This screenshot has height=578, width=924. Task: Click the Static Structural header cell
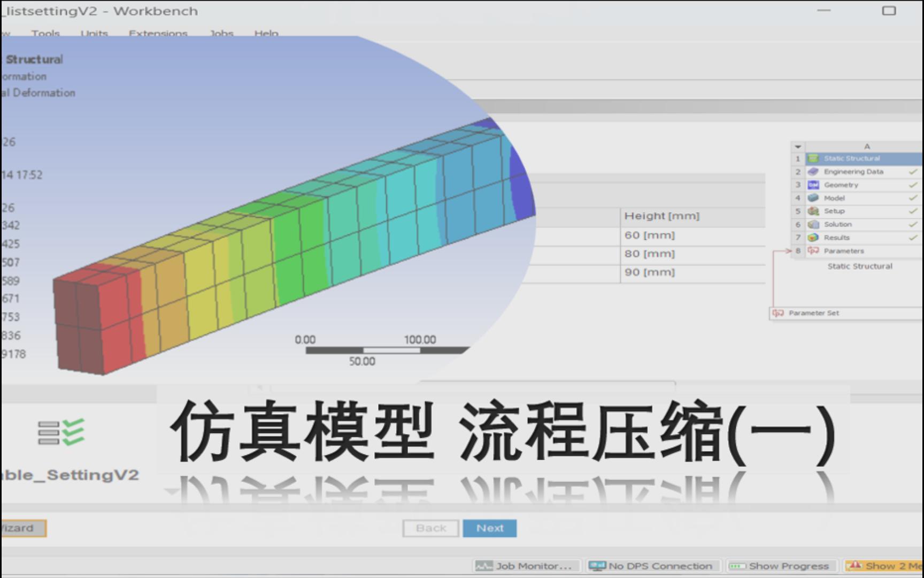pos(864,158)
